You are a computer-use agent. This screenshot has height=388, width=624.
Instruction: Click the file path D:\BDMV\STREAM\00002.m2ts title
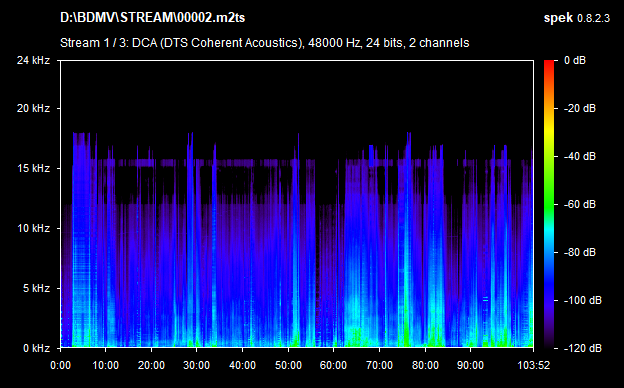152,18
